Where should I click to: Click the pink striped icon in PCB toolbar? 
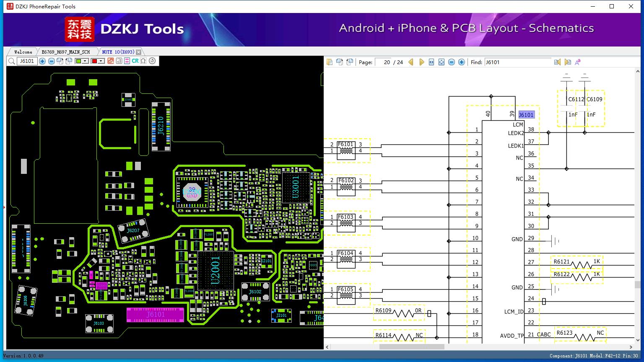[x=127, y=61]
